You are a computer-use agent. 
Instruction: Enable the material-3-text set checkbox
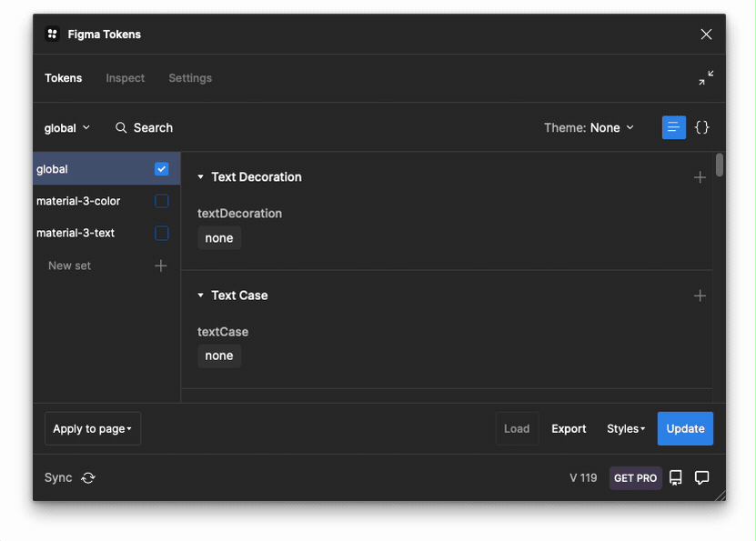click(x=162, y=233)
